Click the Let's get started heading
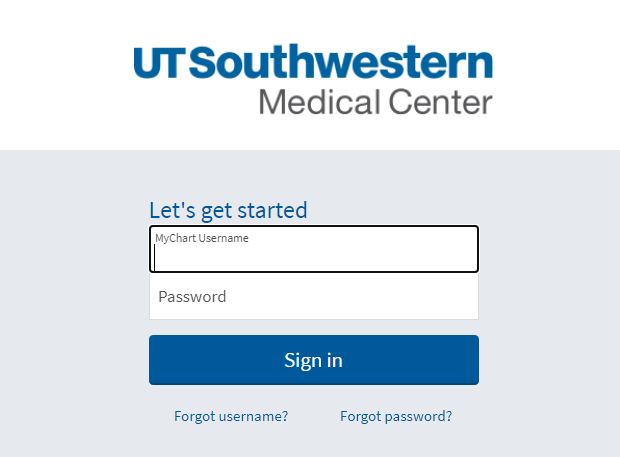This screenshot has height=457, width=620. (x=228, y=210)
